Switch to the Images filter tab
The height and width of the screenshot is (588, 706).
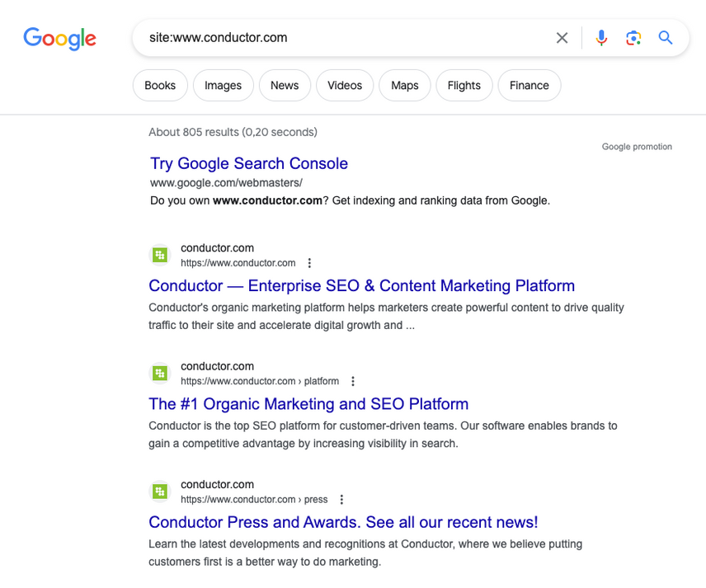tap(223, 85)
